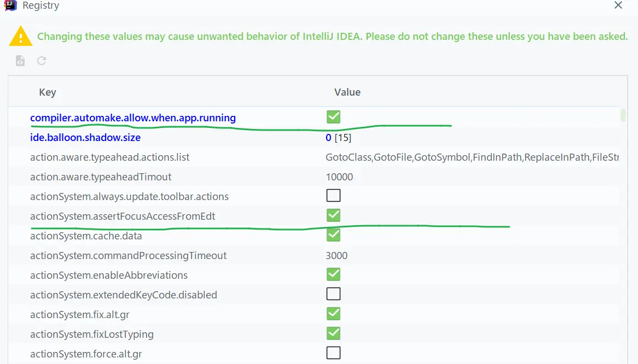Toggle actionSystem.assertFocusAccessFromEdt checkbox
The image size is (638, 364).
click(x=333, y=215)
